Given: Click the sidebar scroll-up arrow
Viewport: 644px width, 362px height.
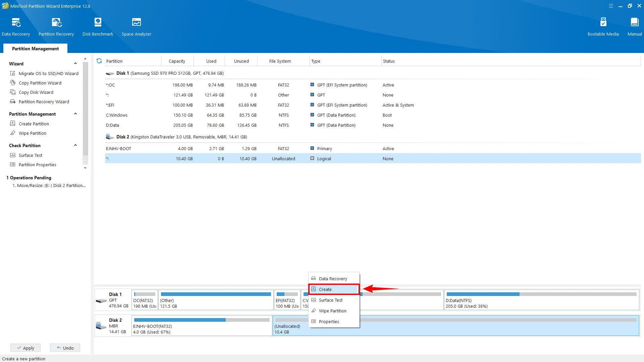Looking at the screenshot, I should coord(85,59).
